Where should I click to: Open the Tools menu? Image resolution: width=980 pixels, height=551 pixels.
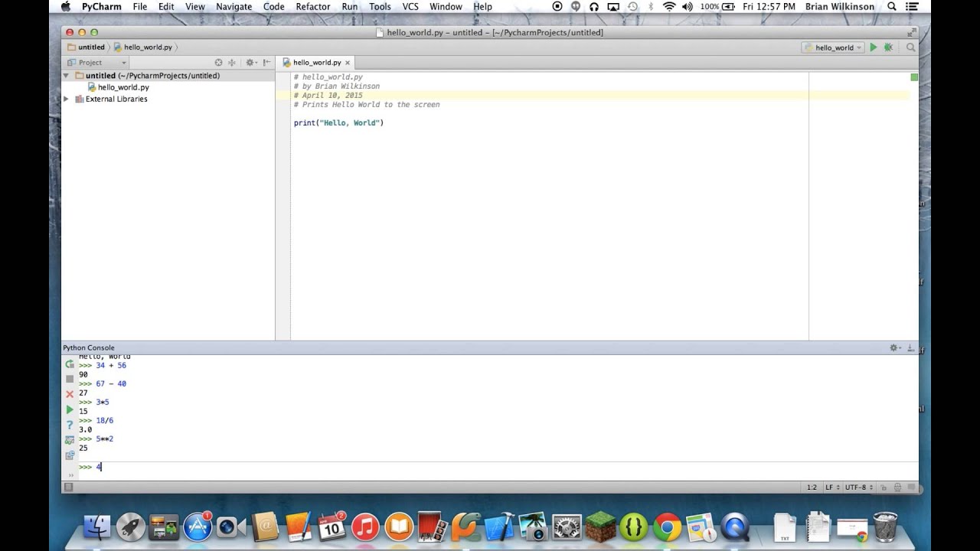tap(380, 7)
